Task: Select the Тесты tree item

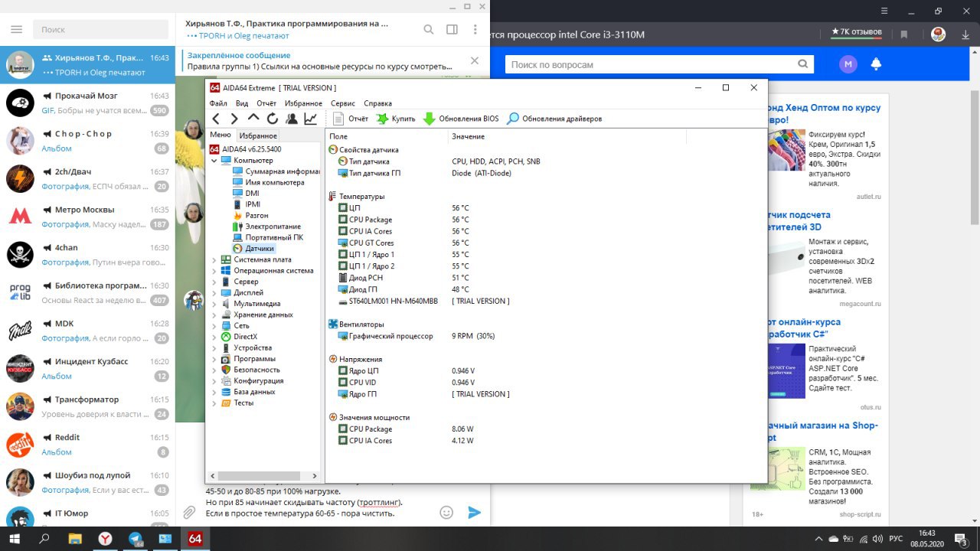Action: point(237,403)
